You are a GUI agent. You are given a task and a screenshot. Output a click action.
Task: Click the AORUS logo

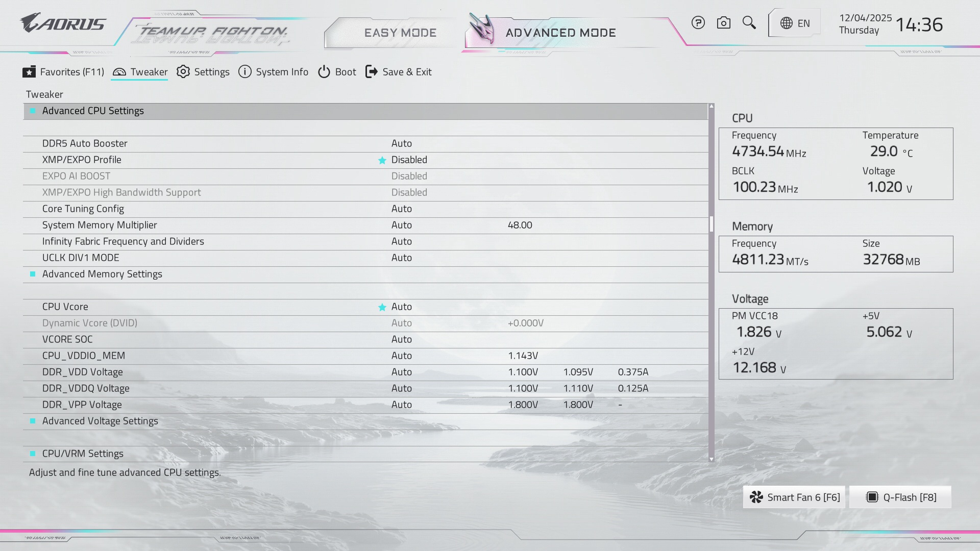63,23
